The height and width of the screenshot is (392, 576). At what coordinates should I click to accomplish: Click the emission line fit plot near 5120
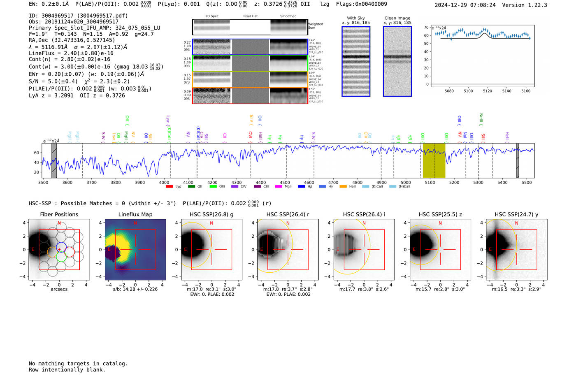tap(483, 56)
